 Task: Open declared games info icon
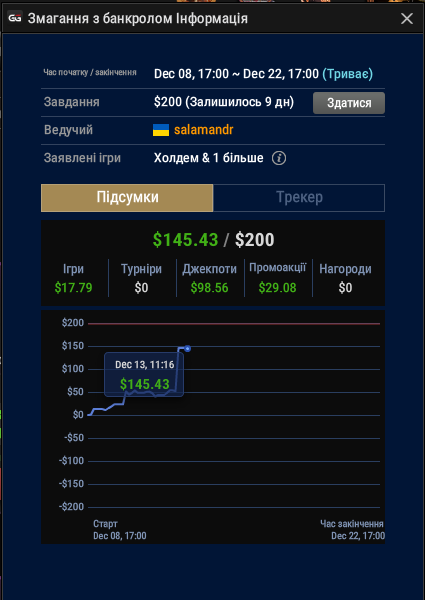[279, 158]
